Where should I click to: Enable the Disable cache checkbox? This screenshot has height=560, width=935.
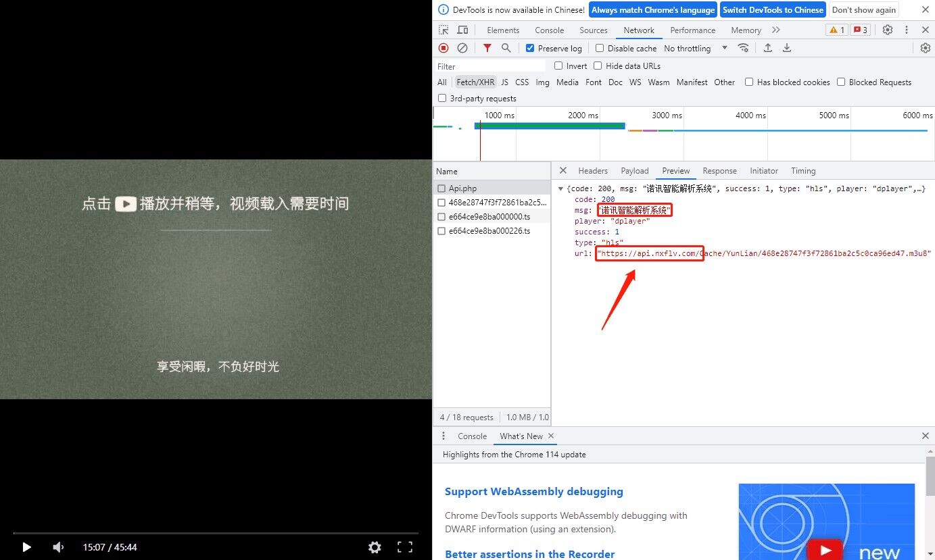point(599,48)
